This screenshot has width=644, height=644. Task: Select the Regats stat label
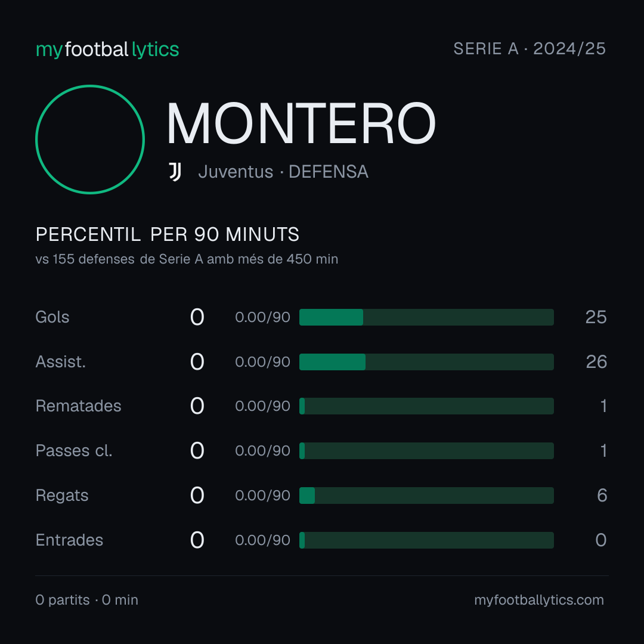[x=62, y=496]
